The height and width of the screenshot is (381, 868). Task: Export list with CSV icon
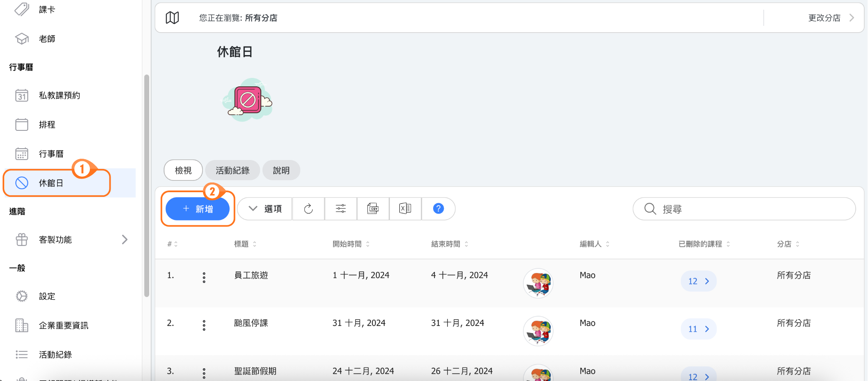(373, 209)
